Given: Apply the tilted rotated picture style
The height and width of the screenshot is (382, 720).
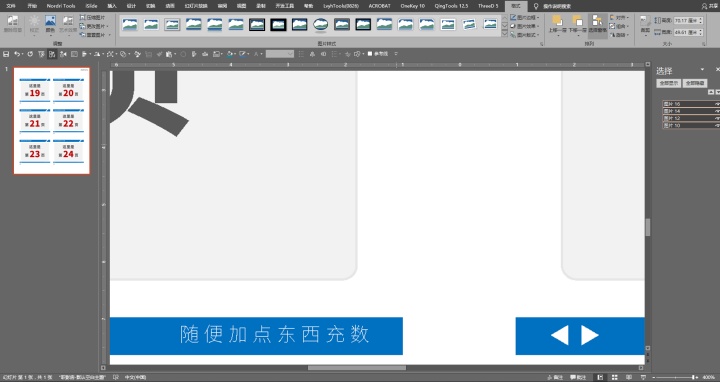Looking at the screenshot, I should coord(469,24).
